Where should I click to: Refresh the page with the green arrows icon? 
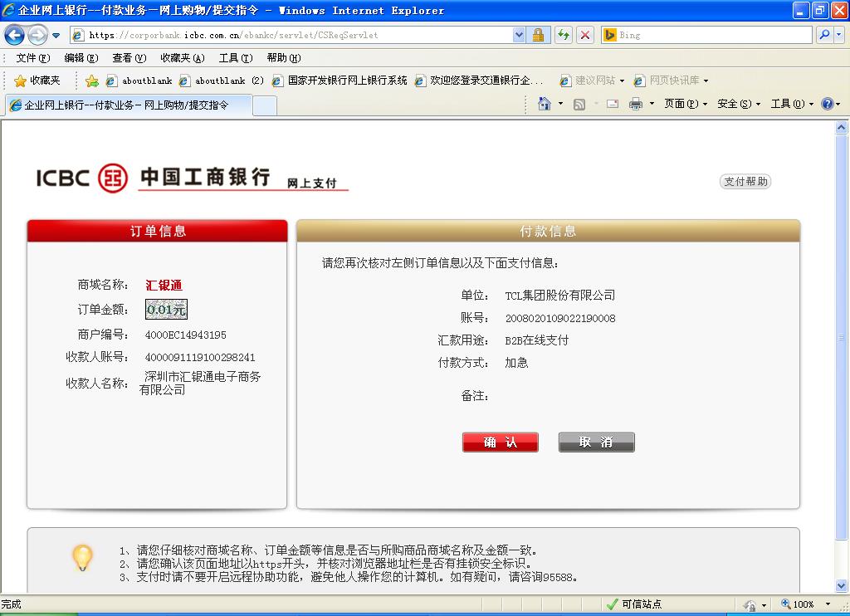click(x=564, y=35)
